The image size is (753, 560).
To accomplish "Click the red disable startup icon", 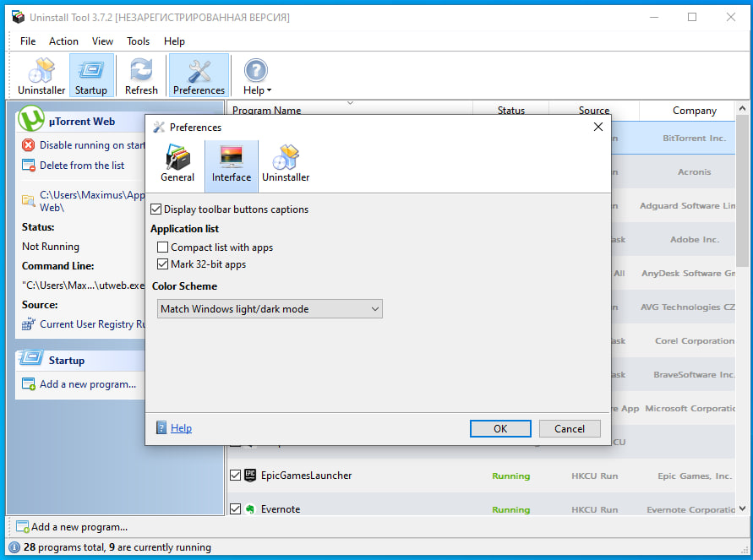I will pos(29,145).
